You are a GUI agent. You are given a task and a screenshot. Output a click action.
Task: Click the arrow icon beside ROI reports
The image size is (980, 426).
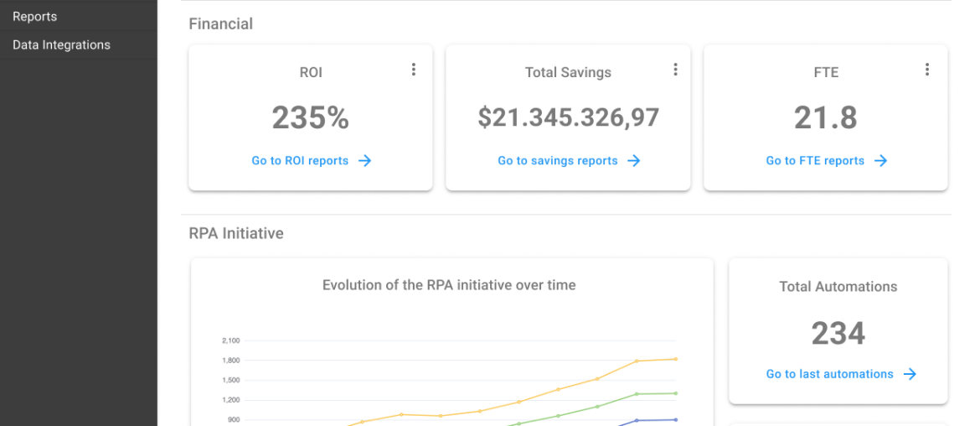click(x=364, y=161)
